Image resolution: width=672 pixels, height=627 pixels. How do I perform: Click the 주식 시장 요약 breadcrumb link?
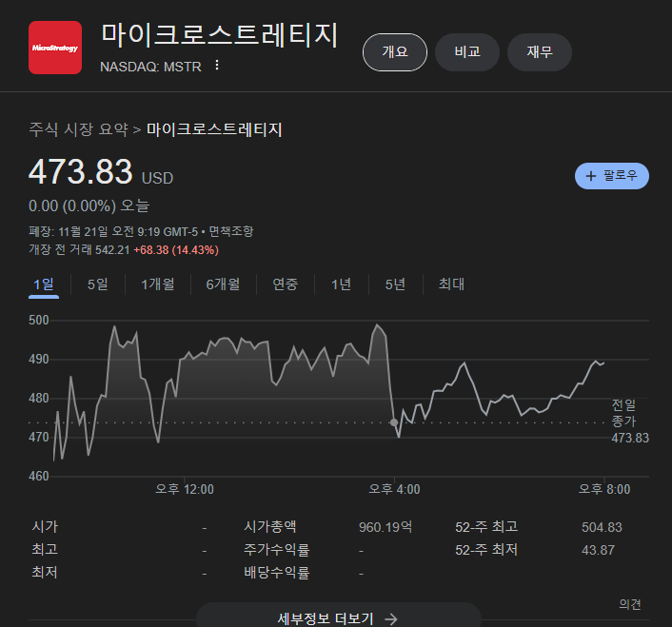(78, 129)
